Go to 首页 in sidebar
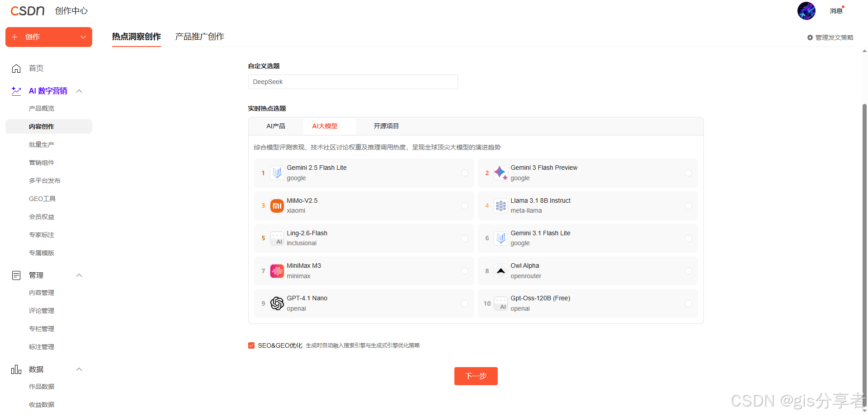 (x=36, y=68)
